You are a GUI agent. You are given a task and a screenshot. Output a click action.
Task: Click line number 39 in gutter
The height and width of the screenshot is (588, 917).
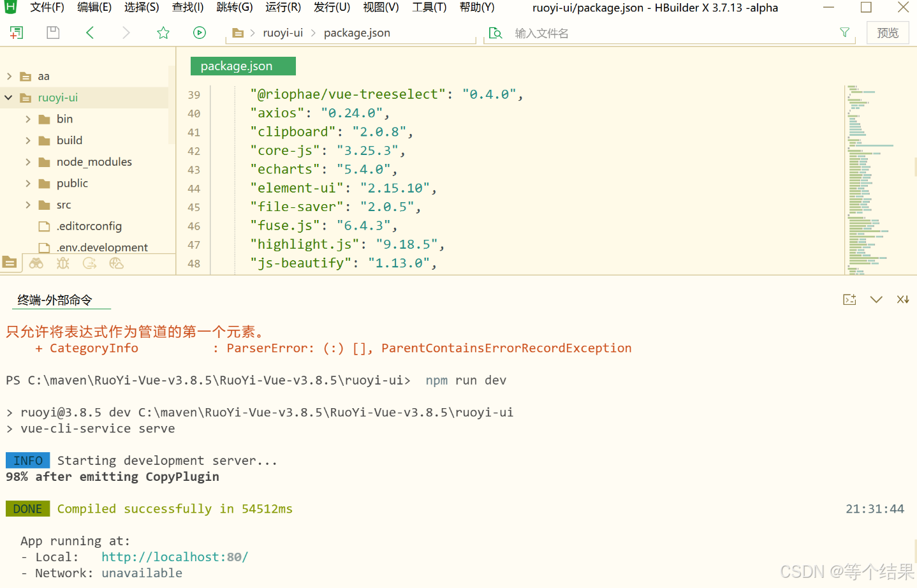click(194, 95)
